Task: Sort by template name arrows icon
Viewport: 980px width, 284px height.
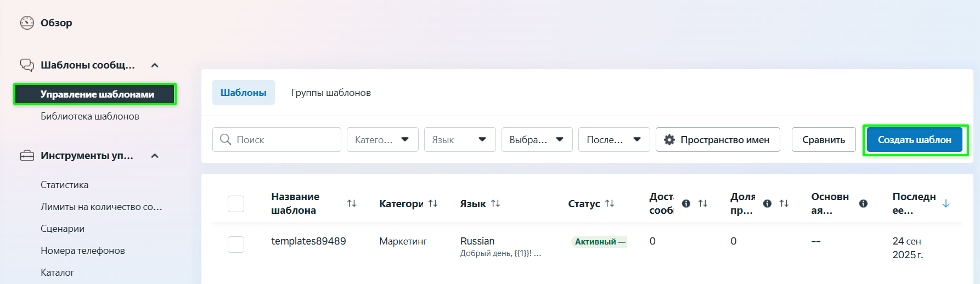Action: pos(352,203)
